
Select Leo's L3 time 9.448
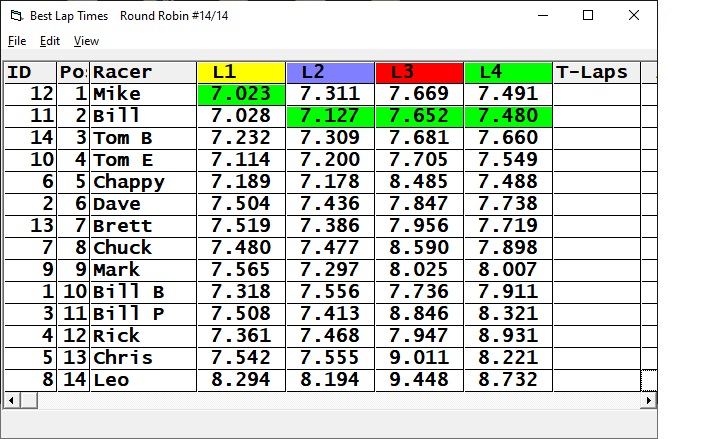(419, 380)
